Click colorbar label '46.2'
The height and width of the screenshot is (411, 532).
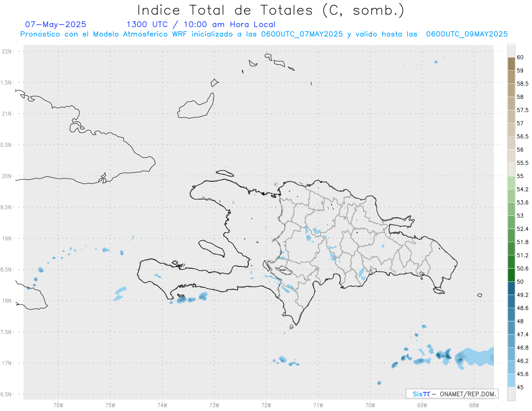(x=522, y=361)
